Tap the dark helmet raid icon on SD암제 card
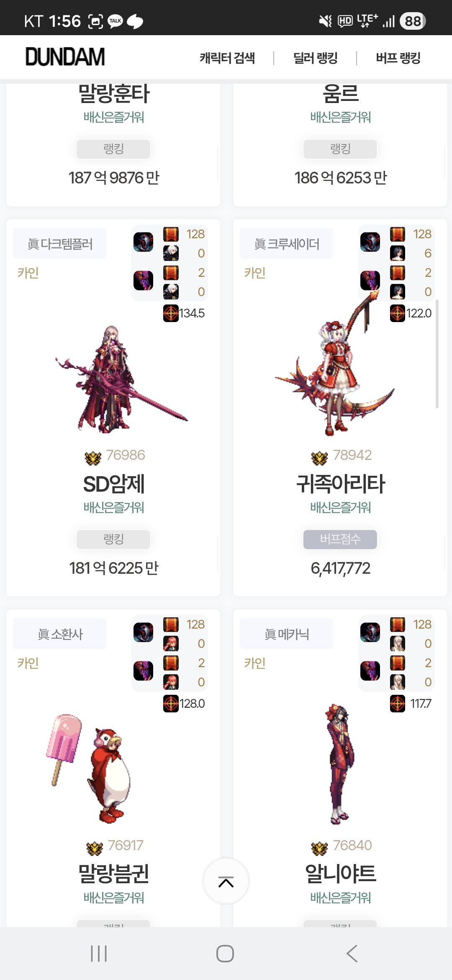Screen dimensions: 452x980 [143, 242]
